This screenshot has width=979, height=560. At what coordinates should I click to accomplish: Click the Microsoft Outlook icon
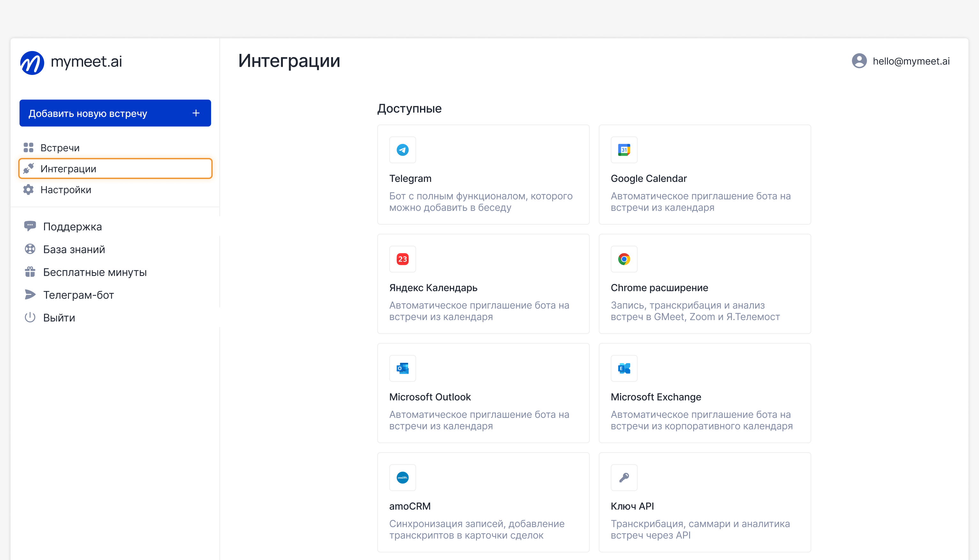coord(403,368)
